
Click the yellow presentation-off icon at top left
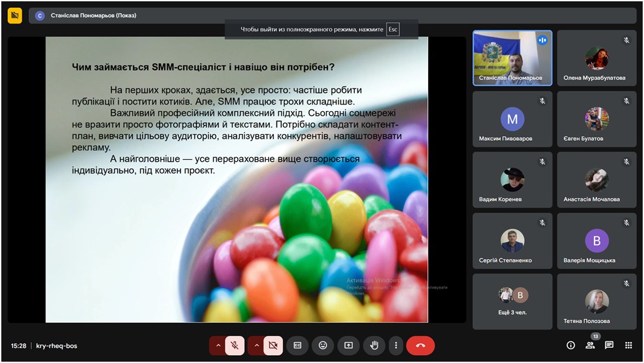click(14, 16)
